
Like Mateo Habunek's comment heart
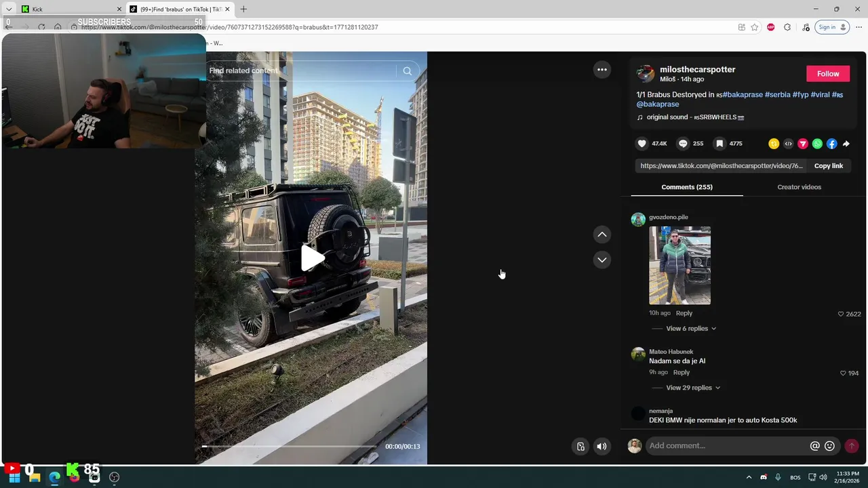[843, 373]
